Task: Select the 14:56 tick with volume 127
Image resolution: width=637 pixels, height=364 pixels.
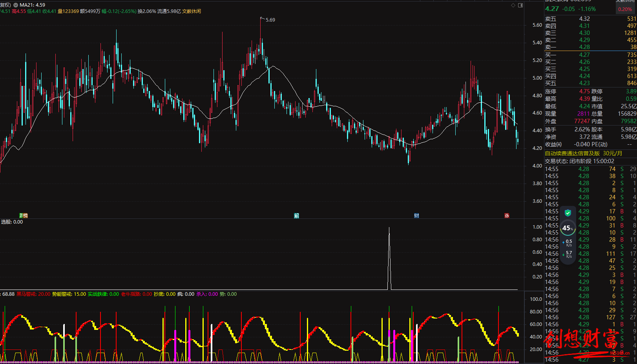Action: click(x=591, y=317)
